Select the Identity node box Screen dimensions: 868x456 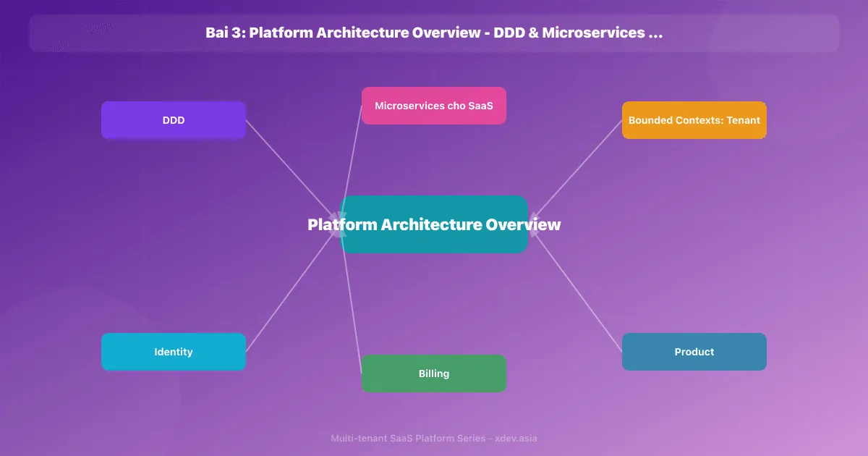pos(174,352)
